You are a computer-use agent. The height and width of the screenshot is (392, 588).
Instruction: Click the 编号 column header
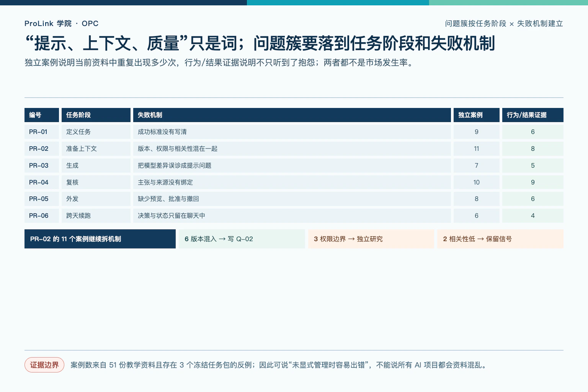pos(42,115)
